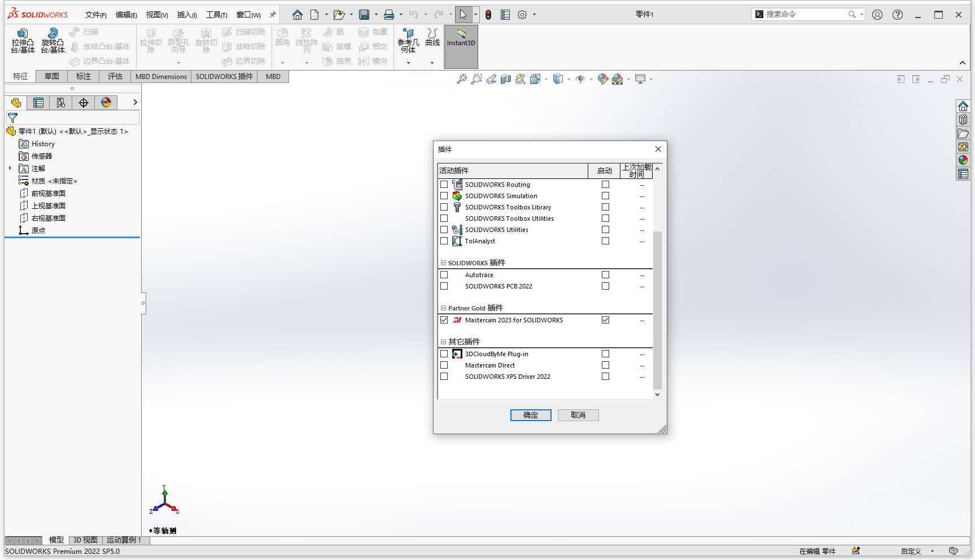Open Design Library icon in task pane
975x560 pixels.
(x=963, y=120)
